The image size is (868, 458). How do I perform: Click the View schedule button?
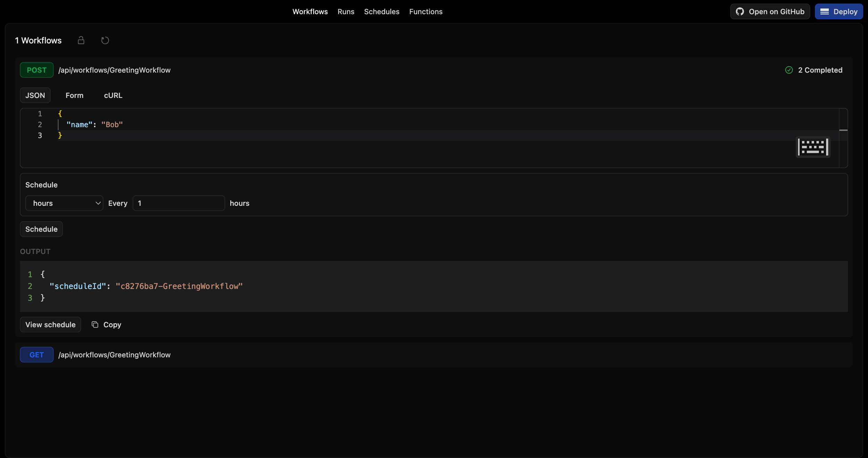(50, 324)
